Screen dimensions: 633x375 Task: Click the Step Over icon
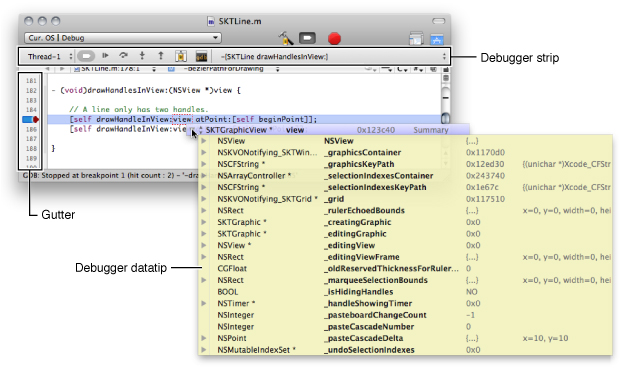tap(124, 56)
